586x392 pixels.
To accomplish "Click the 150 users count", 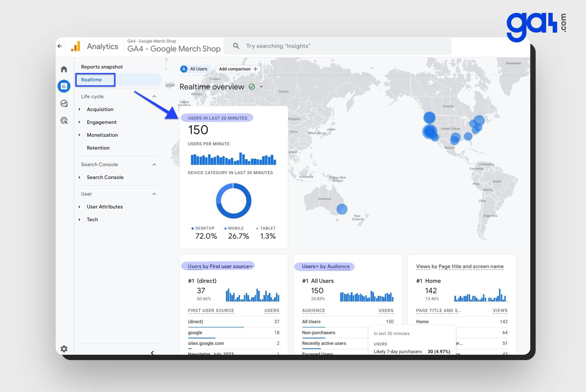I will pos(198,130).
